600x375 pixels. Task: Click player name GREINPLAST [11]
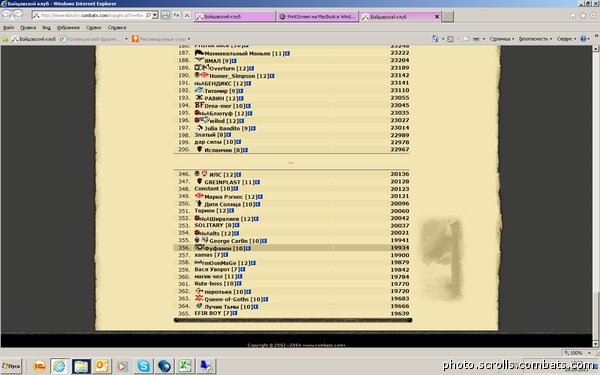229,182
